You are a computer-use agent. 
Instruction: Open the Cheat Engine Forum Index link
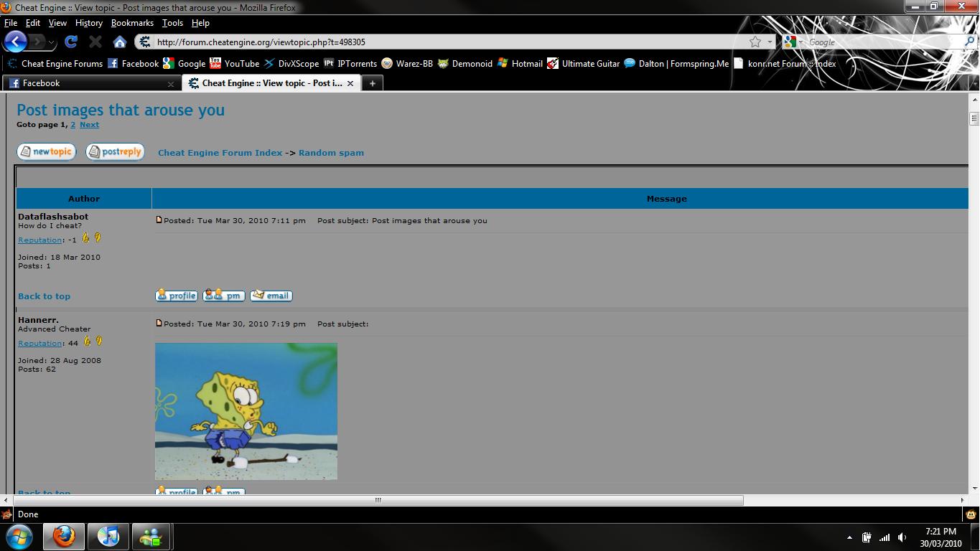[220, 153]
